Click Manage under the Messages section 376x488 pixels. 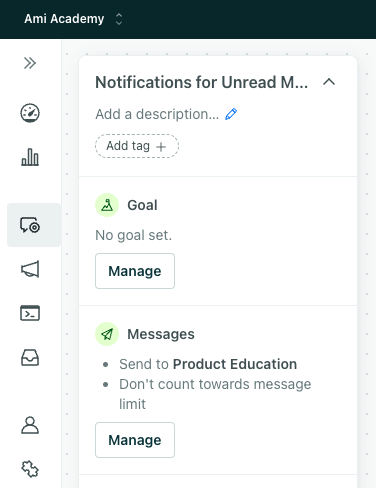(x=135, y=440)
